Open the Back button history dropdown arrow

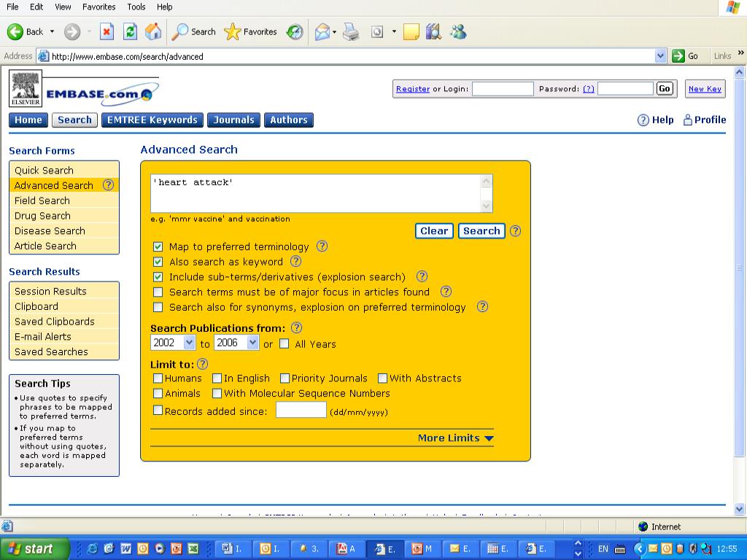pyautogui.click(x=52, y=32)
